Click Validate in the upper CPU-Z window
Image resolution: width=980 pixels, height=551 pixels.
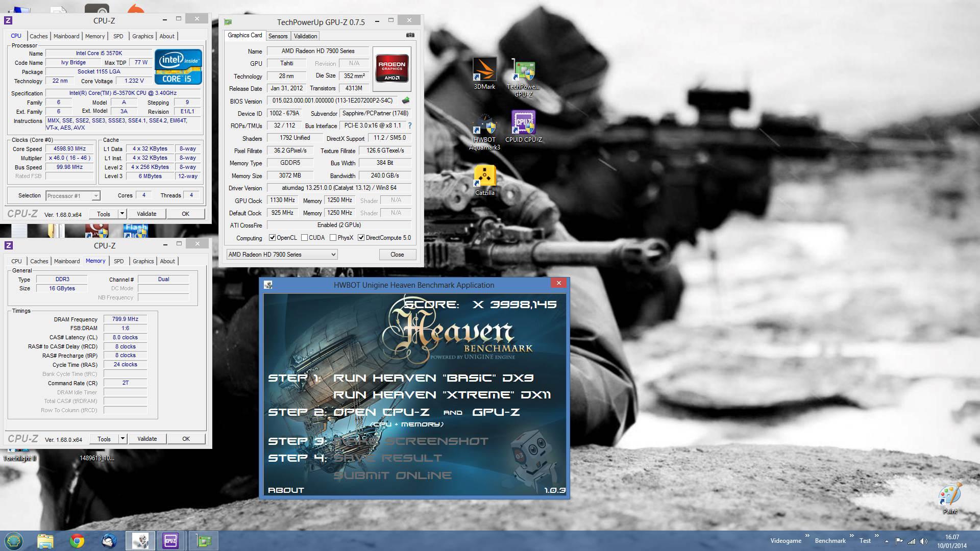(146, 214)
